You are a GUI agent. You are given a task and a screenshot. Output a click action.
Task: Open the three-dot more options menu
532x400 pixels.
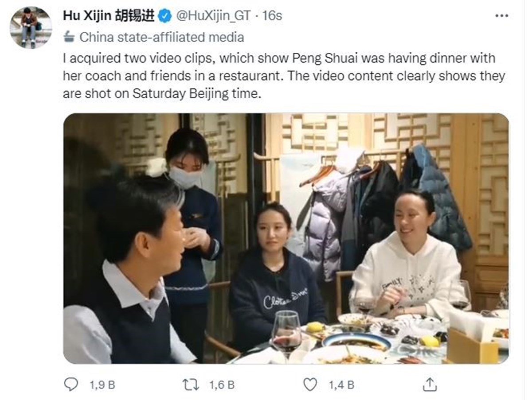pyautogui.click(x=501, y=16)
